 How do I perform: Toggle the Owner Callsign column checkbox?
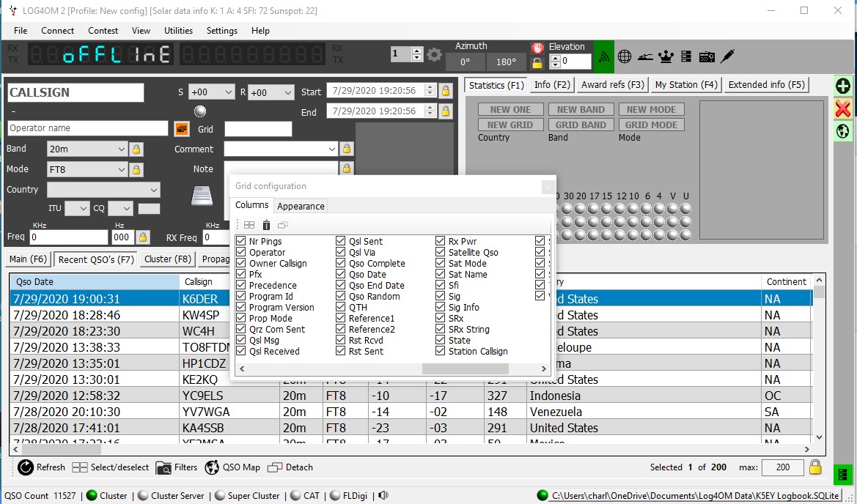pos(241,263)
